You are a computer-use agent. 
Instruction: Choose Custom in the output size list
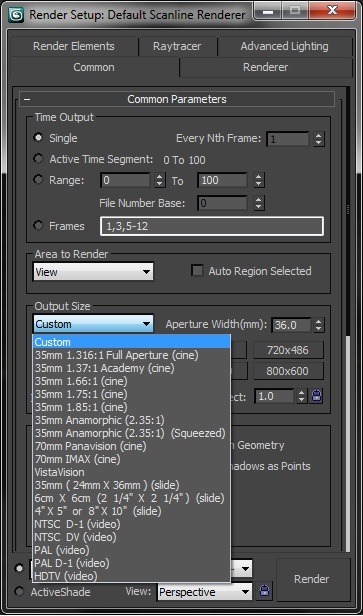pos(131,342)
